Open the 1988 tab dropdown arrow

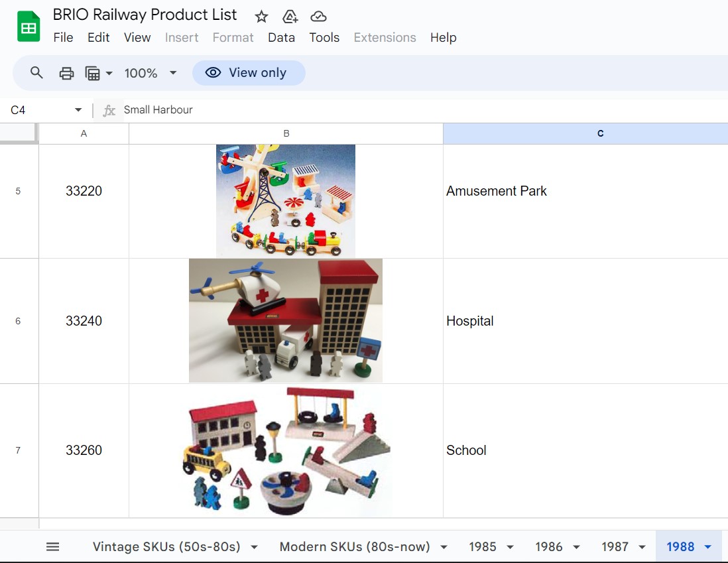[x=707, y=547]
